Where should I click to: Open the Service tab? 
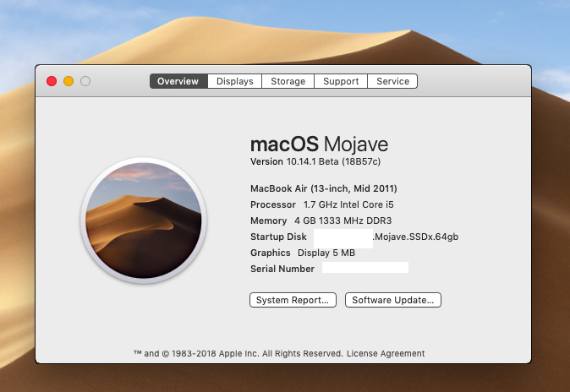coord(392,81)
